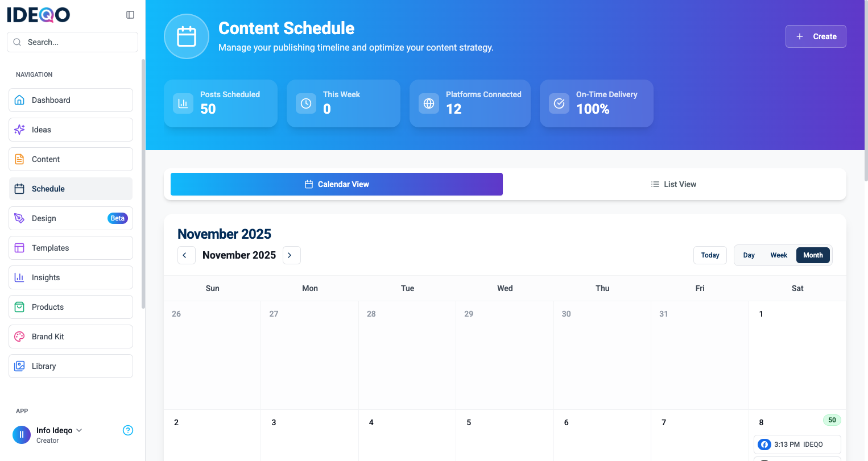This screenshot has height=461, width=868.
Task: Click the calendar icon in the header banner
Action: [187, 36]
